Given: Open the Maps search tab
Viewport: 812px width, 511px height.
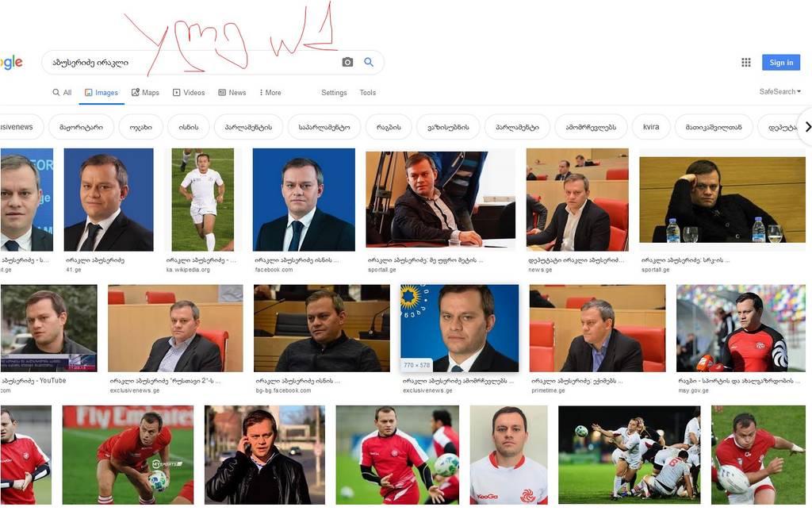Looking at the screenshot, I should pyautogui.click(x=145, y=92).
